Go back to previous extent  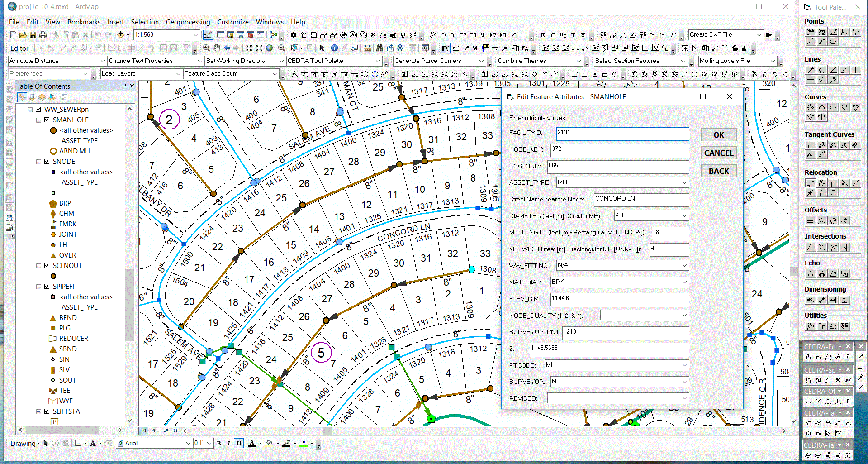[x=227, y=48]
